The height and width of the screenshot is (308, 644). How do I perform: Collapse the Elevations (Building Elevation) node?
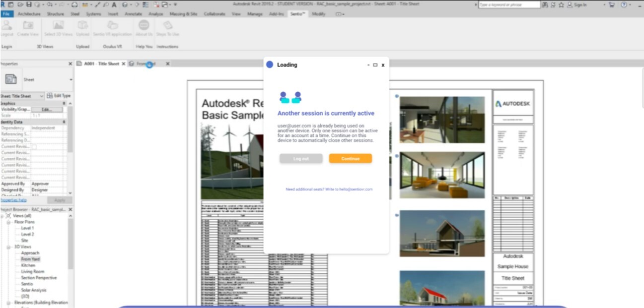tap(8, 303)
